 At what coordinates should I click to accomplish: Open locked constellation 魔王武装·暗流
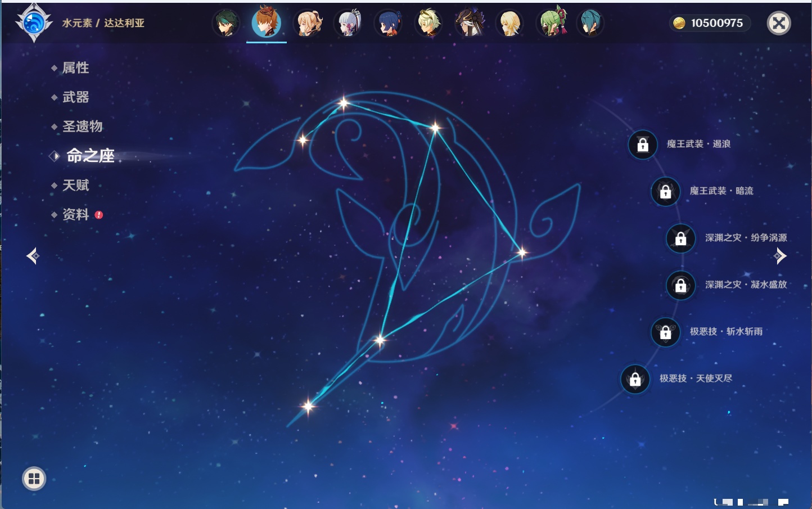[x=665, y=191]
